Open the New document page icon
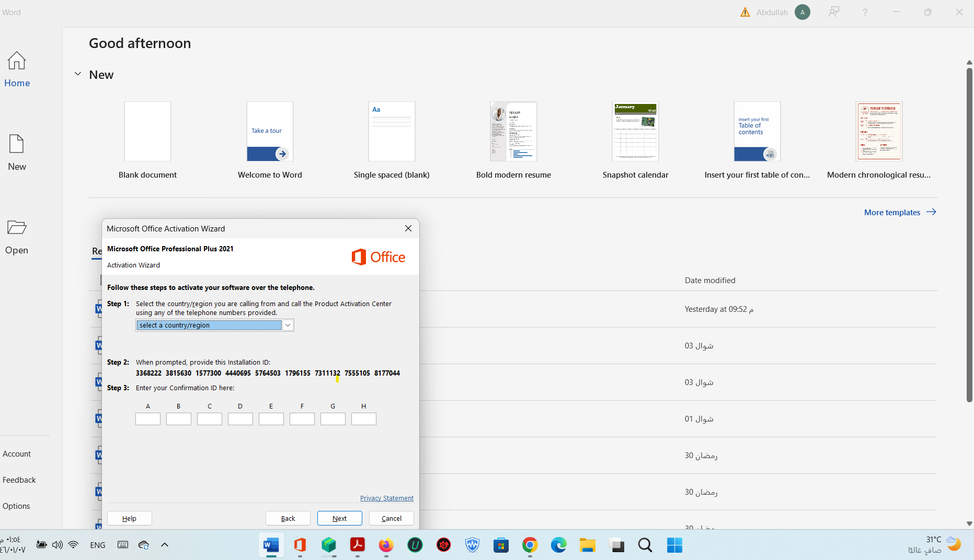The width and height of the screenshot is (974, 560). 17,144
